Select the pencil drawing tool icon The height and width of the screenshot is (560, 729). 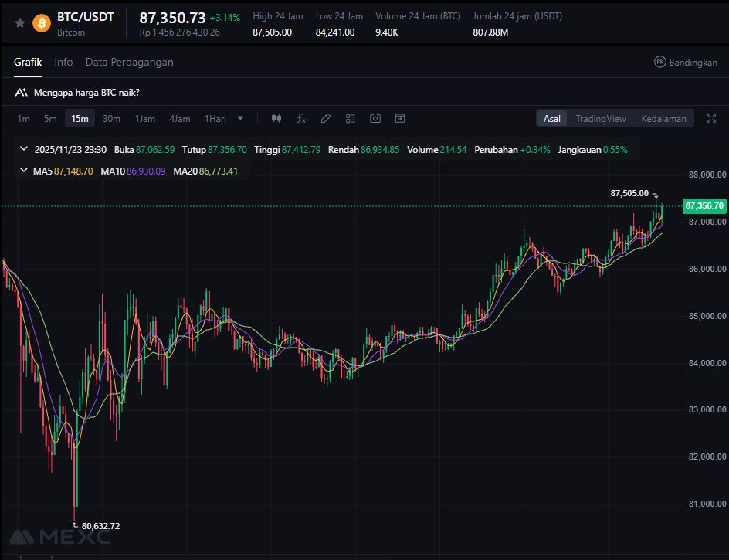(326, 118)
